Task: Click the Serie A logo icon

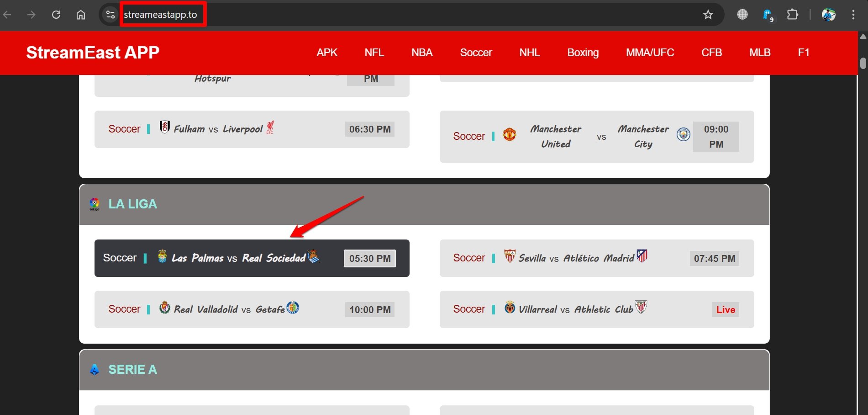Action: 95,370
